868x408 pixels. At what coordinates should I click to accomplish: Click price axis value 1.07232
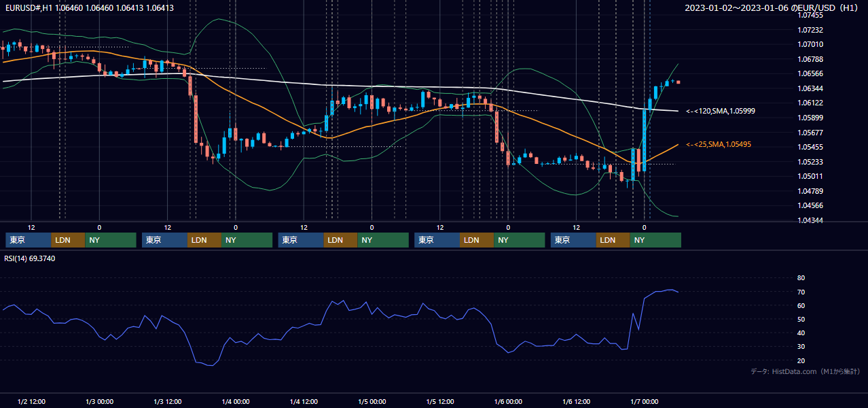[810, 30]
